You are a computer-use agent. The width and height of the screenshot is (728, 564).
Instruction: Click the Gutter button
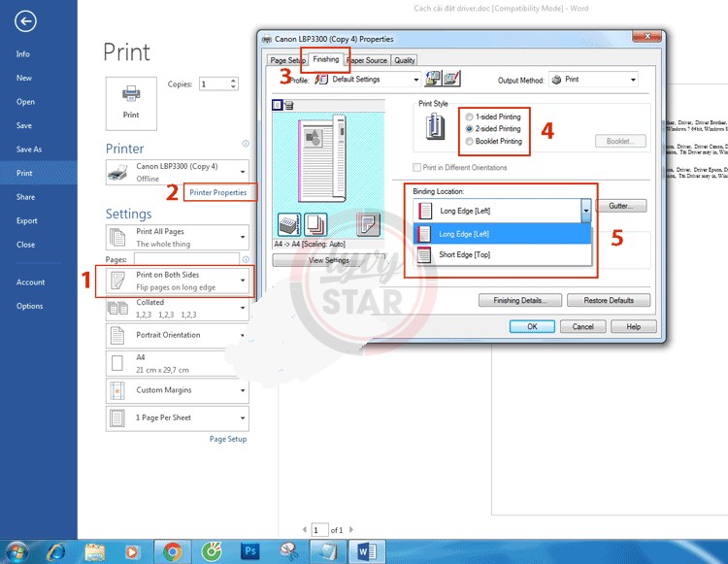621,206
